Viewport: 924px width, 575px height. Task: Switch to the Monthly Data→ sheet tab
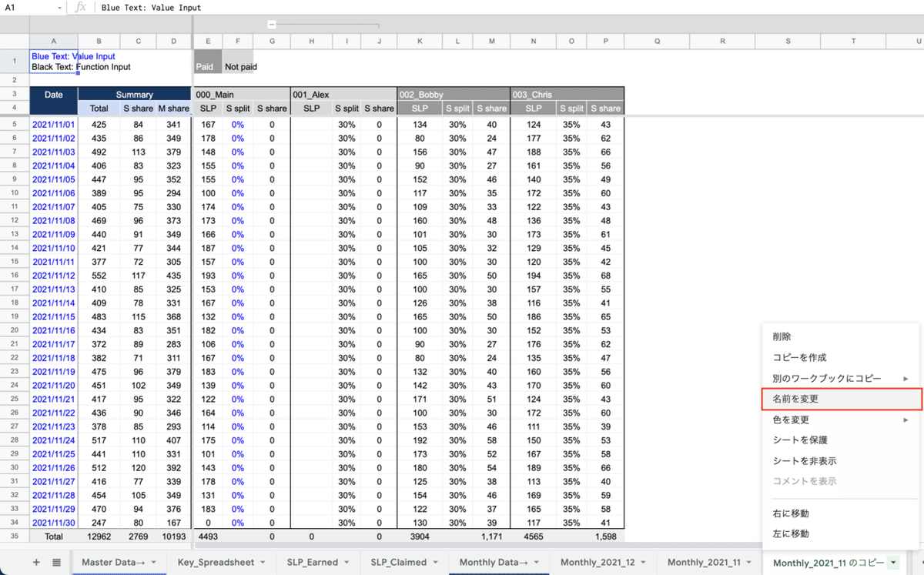click(493, 563)
